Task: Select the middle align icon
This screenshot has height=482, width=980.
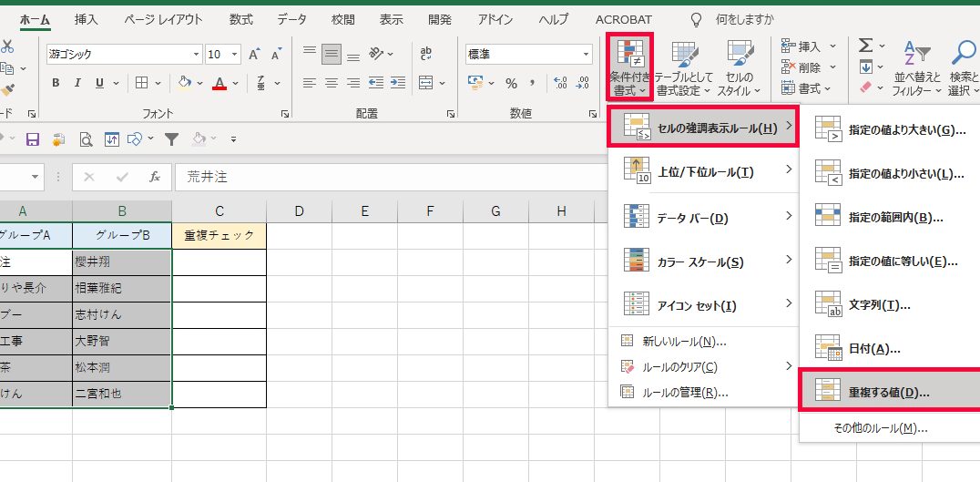Action: [x=332, y=55]
